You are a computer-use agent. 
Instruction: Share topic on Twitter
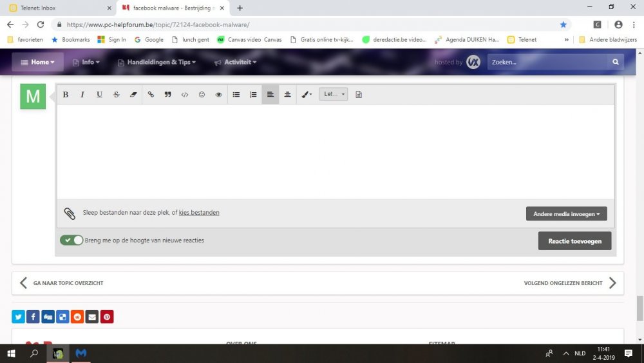(18, 317)
